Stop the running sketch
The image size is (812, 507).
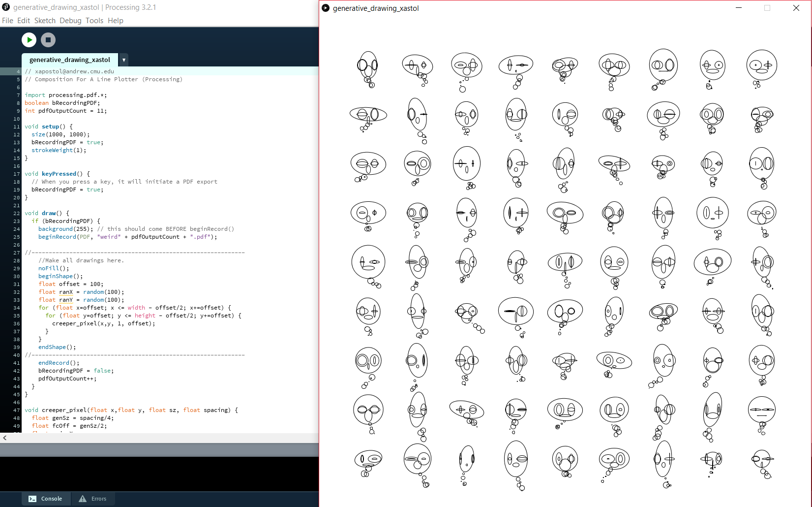click(48, 40)
